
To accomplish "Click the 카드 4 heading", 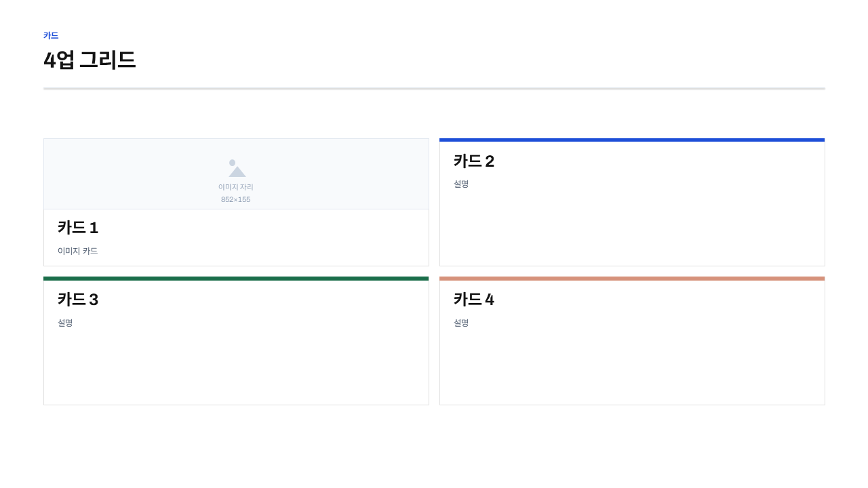I will (x=474, y=300).
